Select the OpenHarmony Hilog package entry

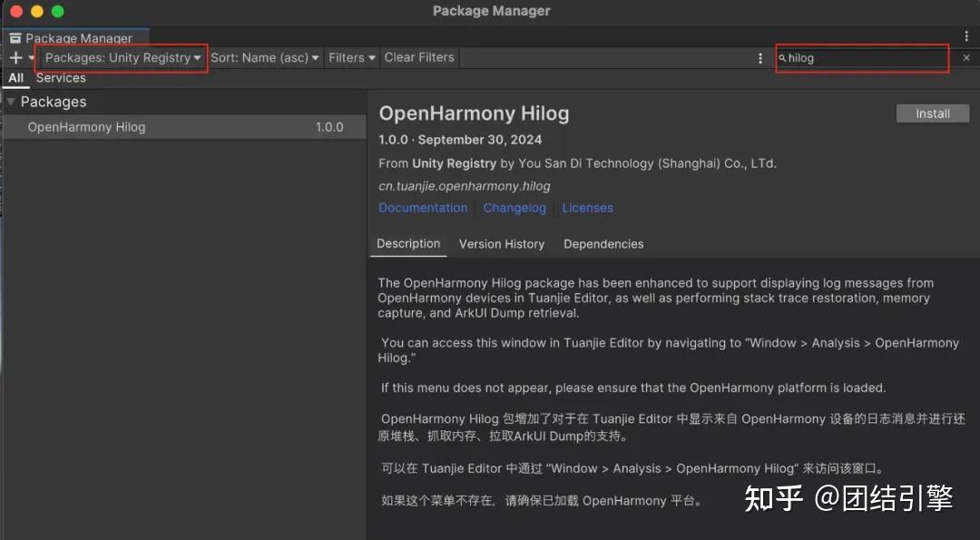tap(86, 127)
